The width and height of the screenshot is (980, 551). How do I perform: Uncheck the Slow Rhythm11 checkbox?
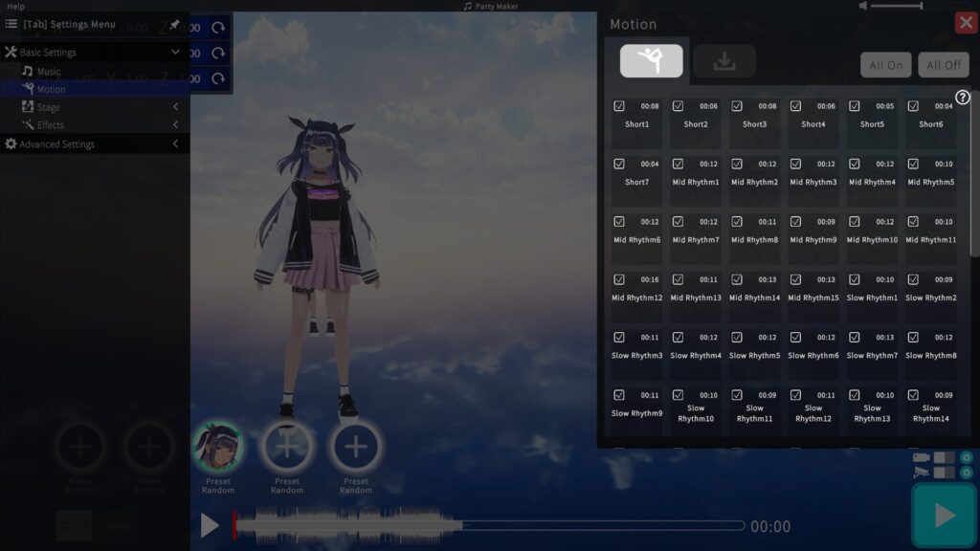(x=737, y=395)
